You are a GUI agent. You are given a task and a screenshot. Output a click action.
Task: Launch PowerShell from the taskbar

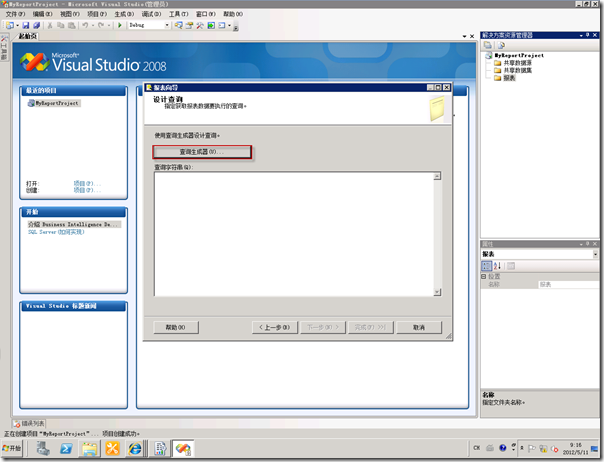66,449
